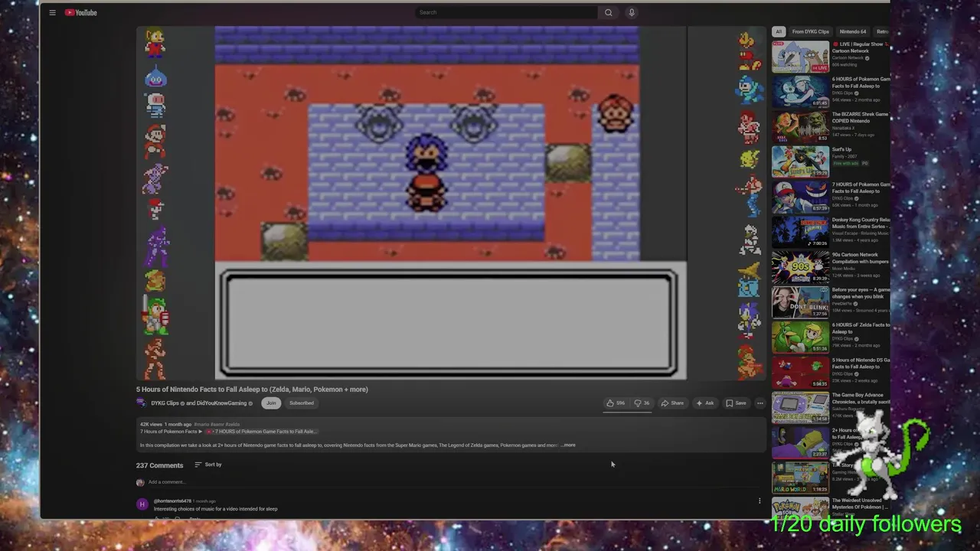Select the Nintendo 64 filter chip
Screen dimensions: 980x551
pyautogui.click(x=853, y=31)
